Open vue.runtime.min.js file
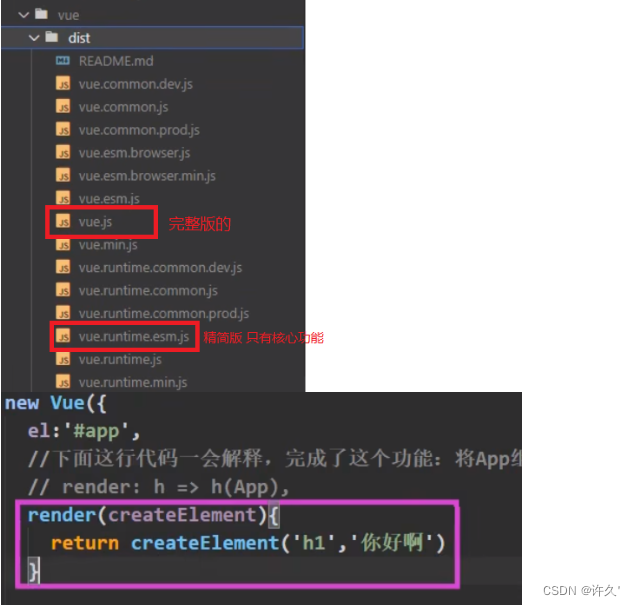This screenshot has width=635, height=606. pos(133,383)
